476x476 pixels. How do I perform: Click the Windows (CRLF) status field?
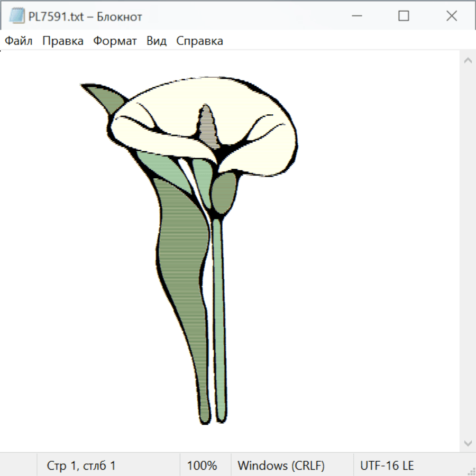(281, 465)
